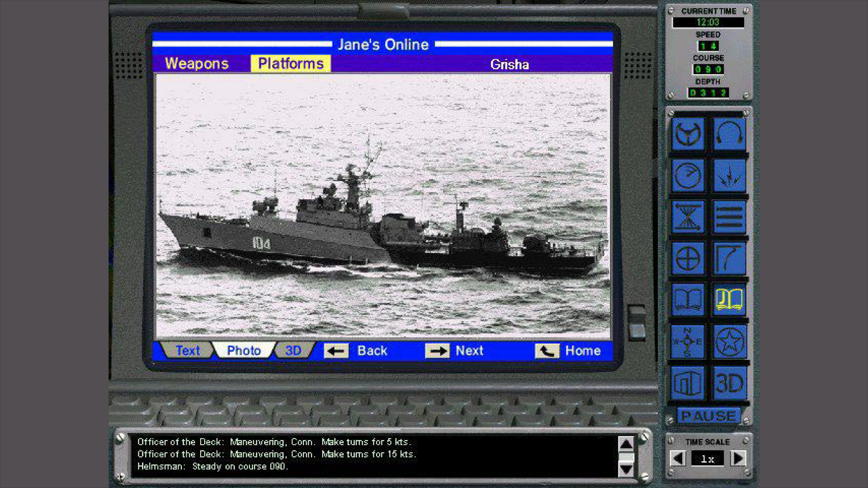Viewport: 868px width, 488px height.
Task: Open the blue open-book icon
Action: pos(688,300)
